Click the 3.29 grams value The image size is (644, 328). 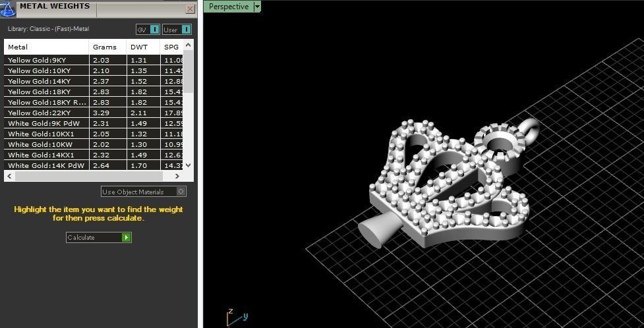tap(101, 113)
